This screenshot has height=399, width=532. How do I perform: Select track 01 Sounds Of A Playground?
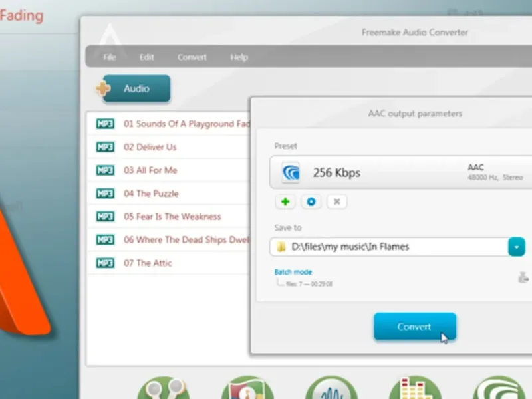169,124
